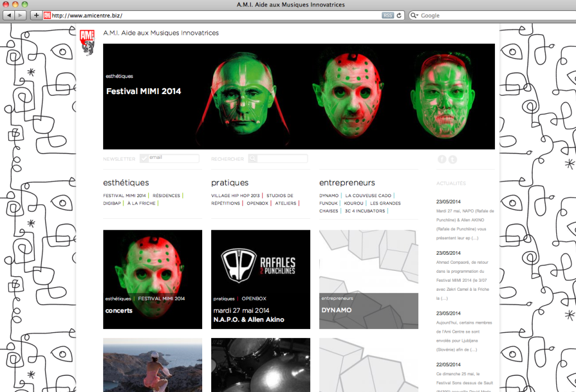
Task: Open the AMi logo home link
Action: [x=87, y=43]
